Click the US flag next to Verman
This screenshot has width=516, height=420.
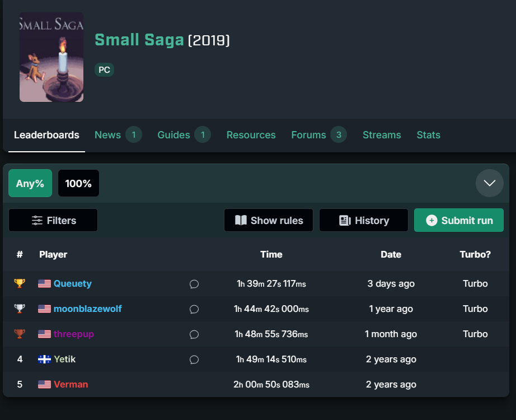click(x=44, y=384)
